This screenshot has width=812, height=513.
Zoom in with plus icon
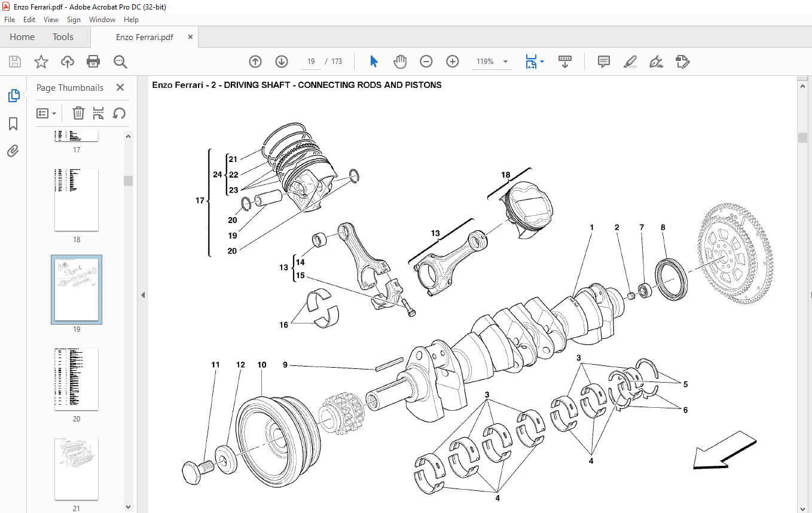point(453,62)
